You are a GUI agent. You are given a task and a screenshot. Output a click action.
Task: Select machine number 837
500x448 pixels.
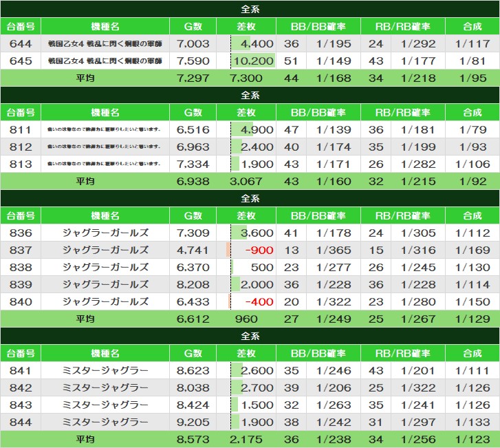tap(21, 250)
